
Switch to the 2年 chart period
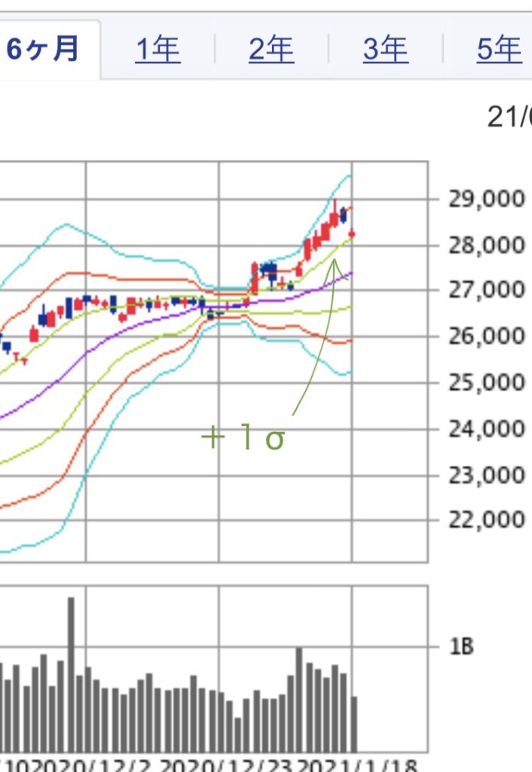tap(272, 49)
